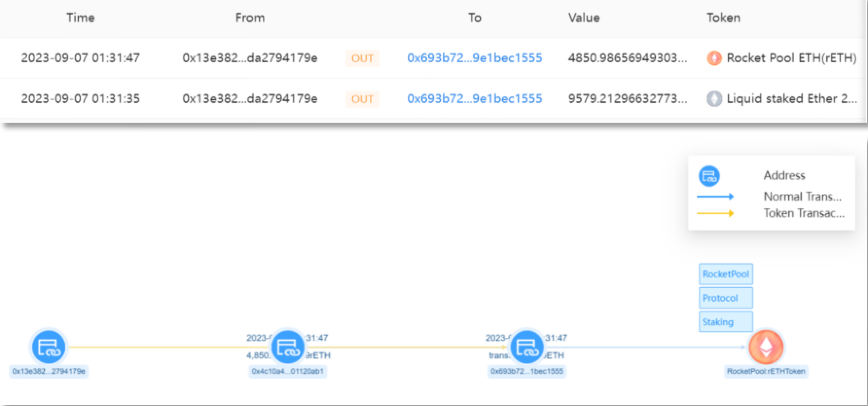The width and height of the screenshot is (868, 406).
Task: Click the Value column header
Action: (584, 18)
